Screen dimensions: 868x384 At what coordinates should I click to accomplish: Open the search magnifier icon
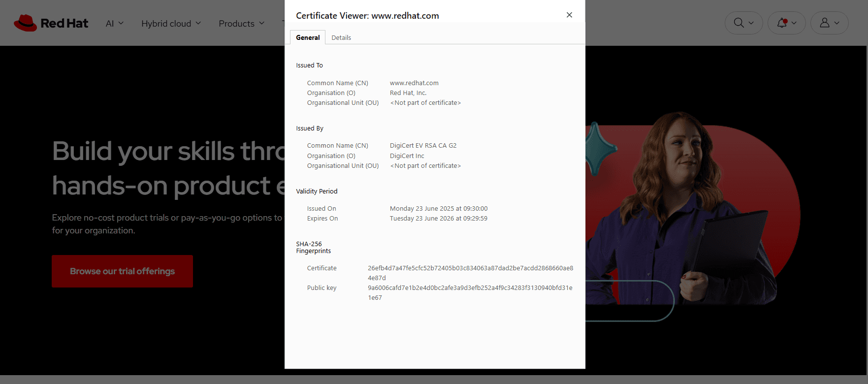739,23
